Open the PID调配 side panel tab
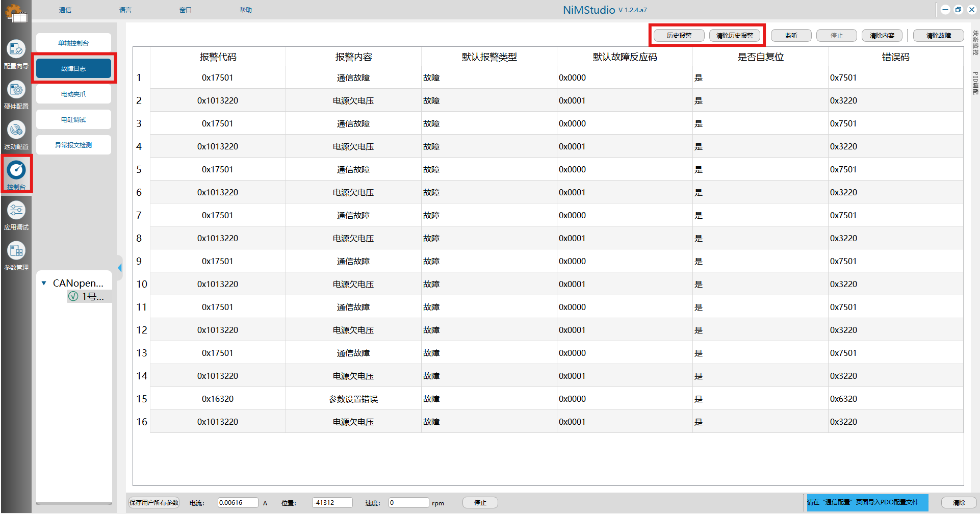The image size is (980, 514). coord(975,83)
